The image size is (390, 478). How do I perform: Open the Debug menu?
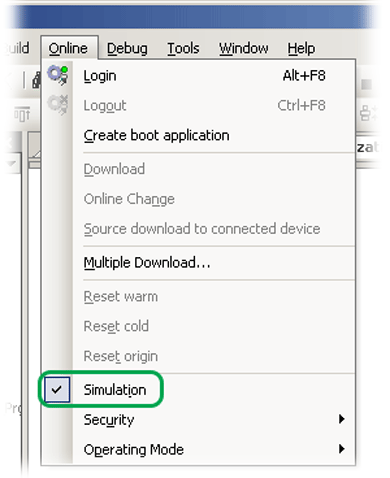pyautogui.click(x=127, y=49)
